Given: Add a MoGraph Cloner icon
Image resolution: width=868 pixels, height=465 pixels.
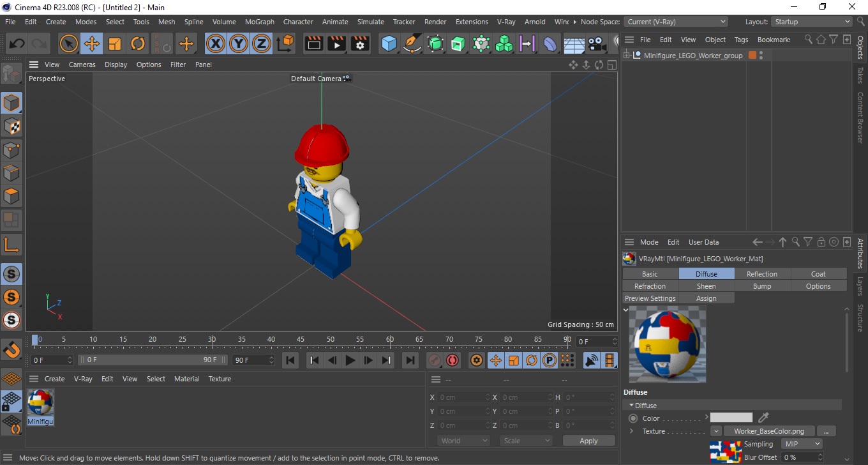Looking at the screenshot, I should click(x=504, y=43).
